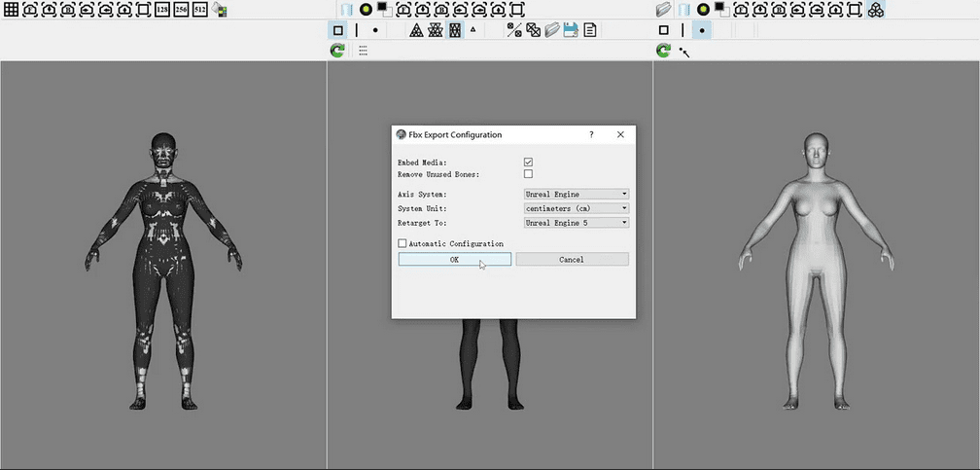The image size is (980, 470).
Task: Toggle face selection mode in middle toolbar
Action: click(338, 30)
